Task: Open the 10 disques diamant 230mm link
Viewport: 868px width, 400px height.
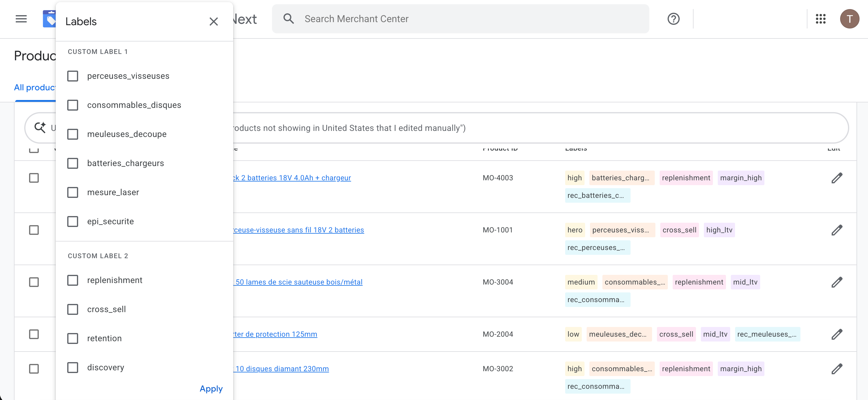Action: click(281, 368)
